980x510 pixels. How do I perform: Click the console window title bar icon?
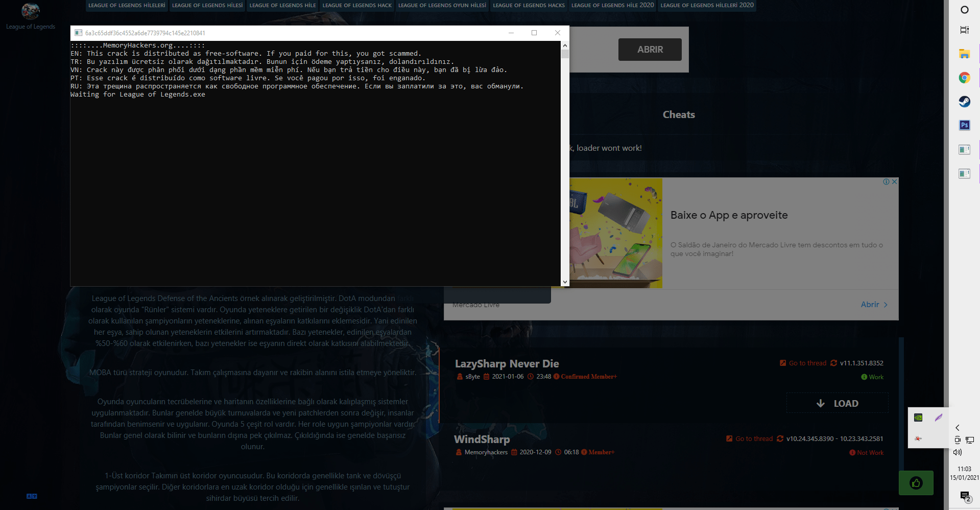[78, 33]
